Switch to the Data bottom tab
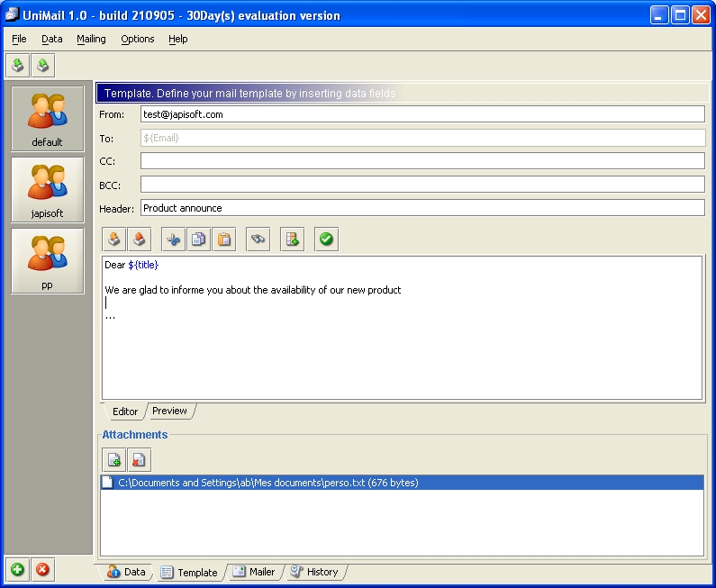716x588 pixels. pos(126,572)
